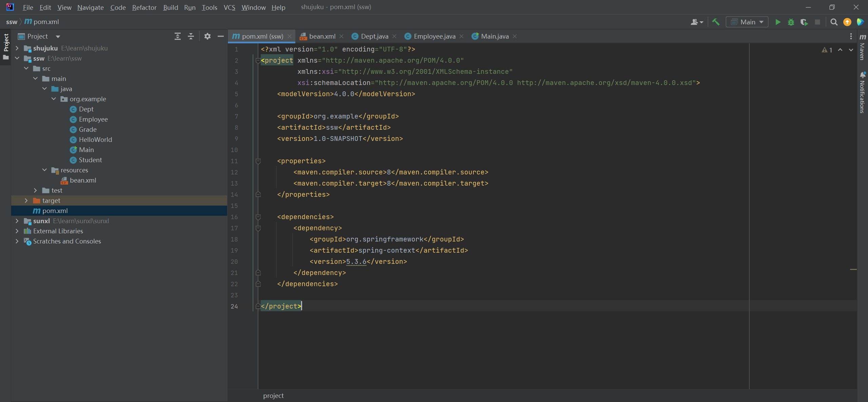Open Search Everywhere magnifier icon

[x=834, y=22]
